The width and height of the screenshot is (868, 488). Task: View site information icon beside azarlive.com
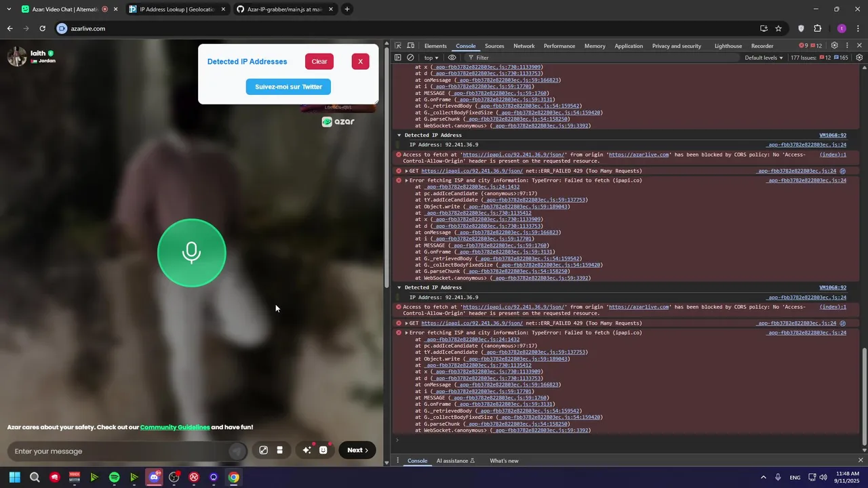pyautogui.click(x=62, y=28)
